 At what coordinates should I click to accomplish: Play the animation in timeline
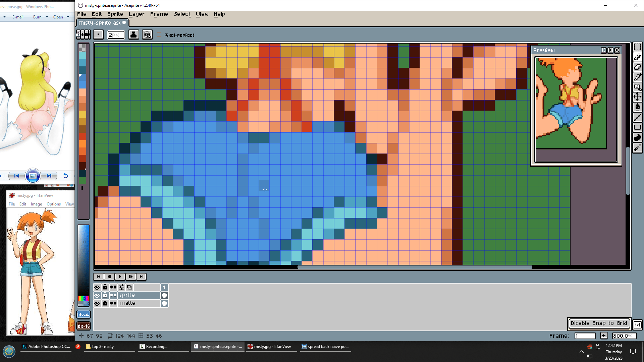(120, 277)
